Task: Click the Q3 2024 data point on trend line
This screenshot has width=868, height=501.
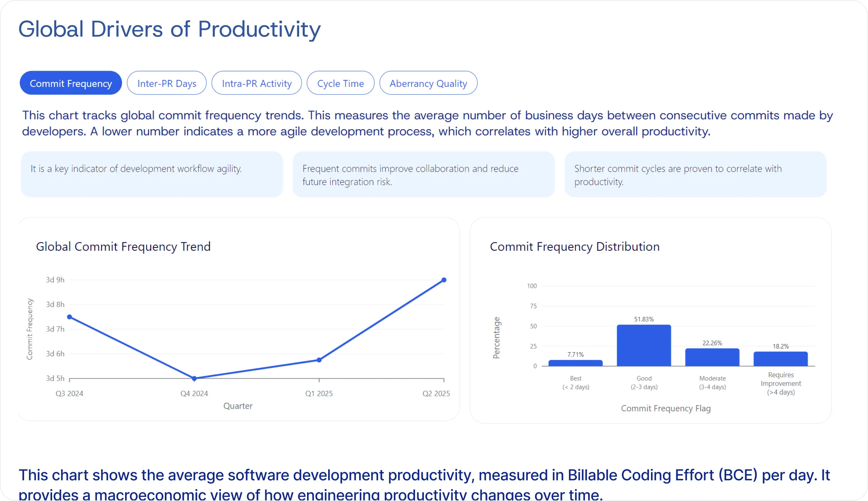Action: pos(69,317)
